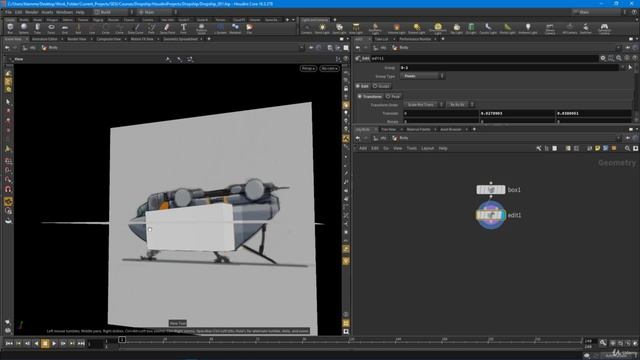
Task: Select the Spray Paint shelf tool
Action: click(x=167, y=28)
